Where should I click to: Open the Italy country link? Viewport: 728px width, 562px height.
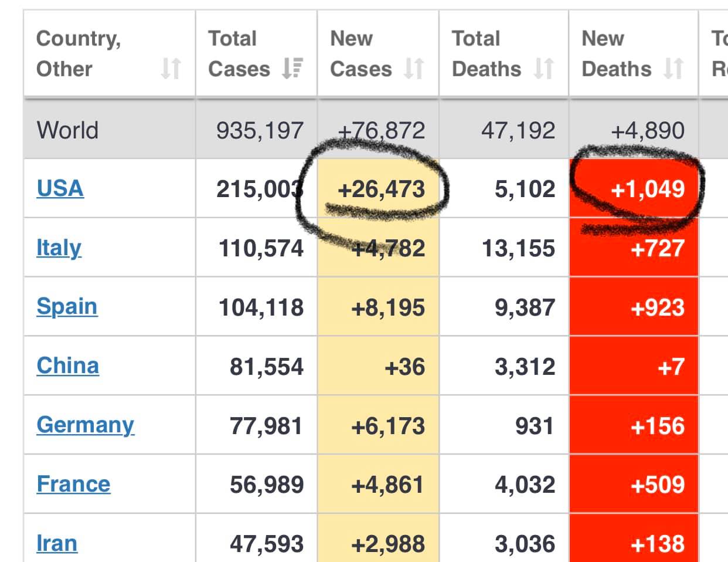(x=59, y=248)
